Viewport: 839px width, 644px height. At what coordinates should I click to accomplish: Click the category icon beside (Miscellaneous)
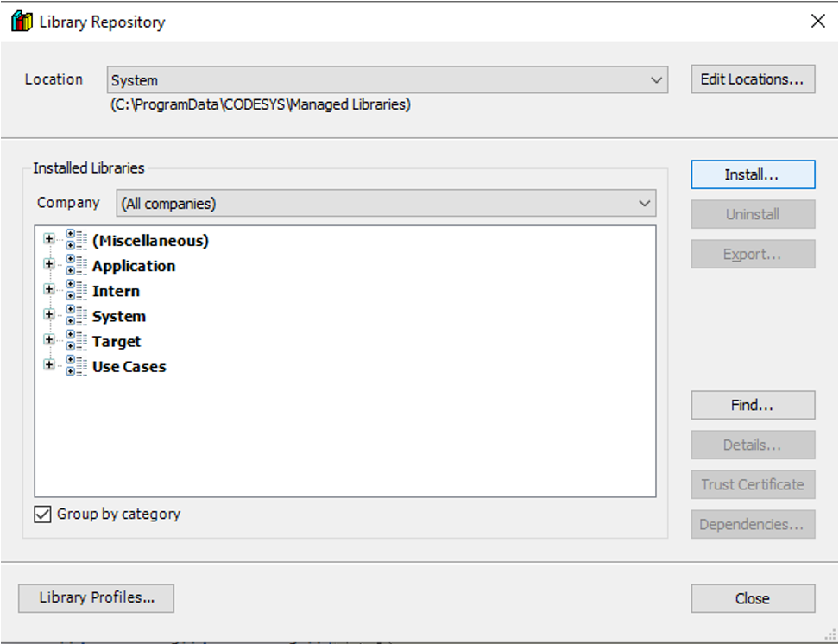coord(76,240)
